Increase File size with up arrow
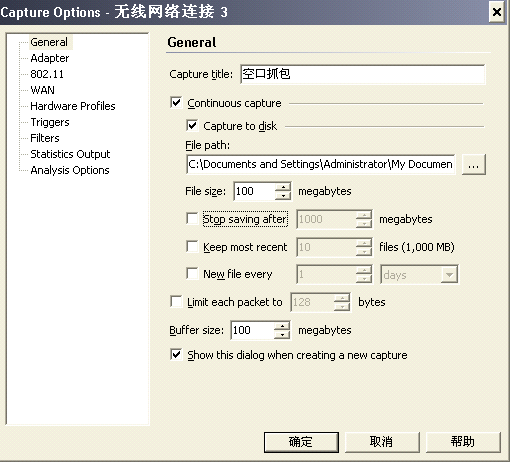The height and width of the screenshot is (464, 510). pos(283,187)
